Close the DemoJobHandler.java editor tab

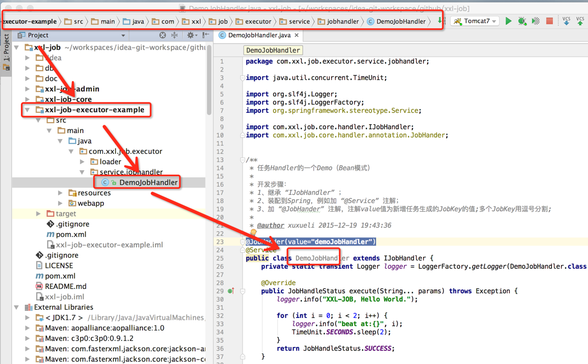[297, 35]
